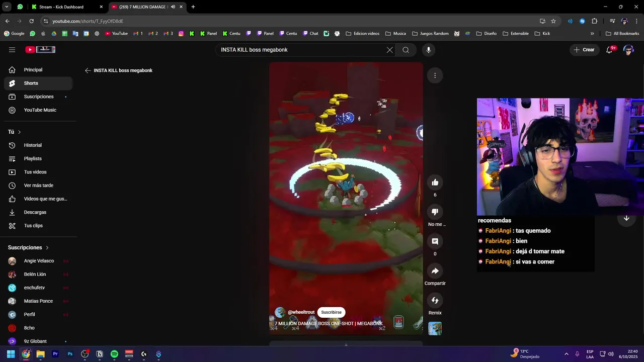This screenshot has height=362, width=644.
Task: Go back using the INSTA KILL arrow
Action: coord(88,70)
